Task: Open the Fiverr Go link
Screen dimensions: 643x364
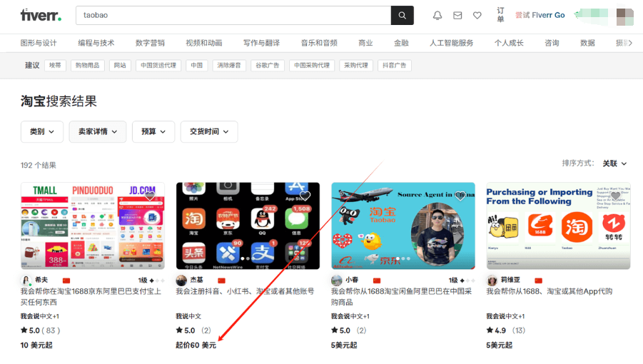Action: coord(541,15)
